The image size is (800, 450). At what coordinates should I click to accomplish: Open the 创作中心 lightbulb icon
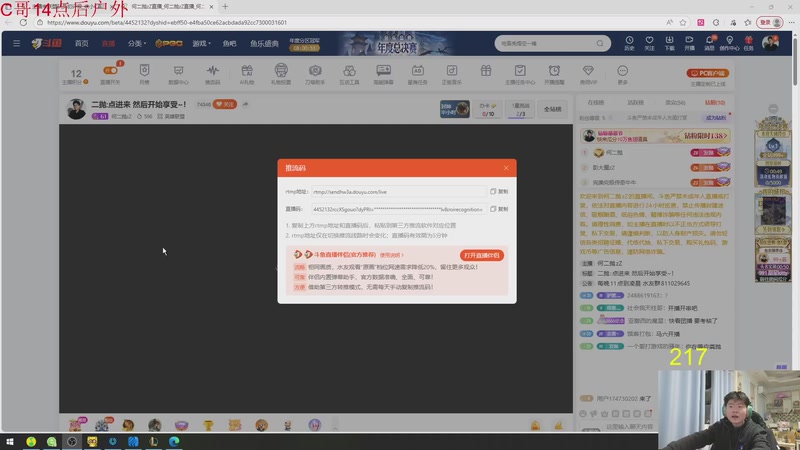click(729, 43)
